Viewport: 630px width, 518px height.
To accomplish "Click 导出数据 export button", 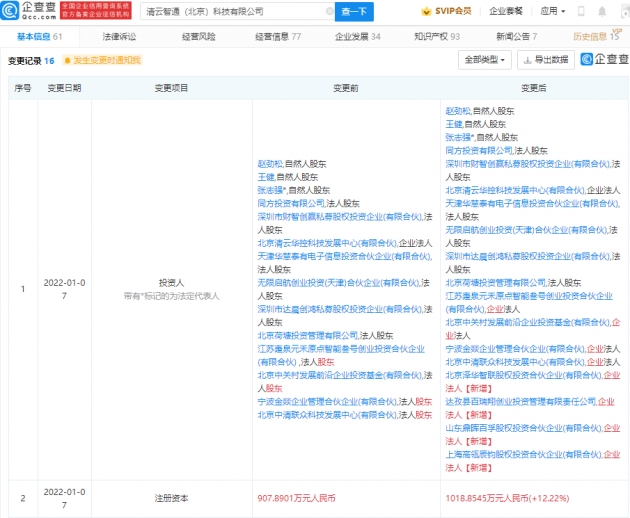I will 546,60.
